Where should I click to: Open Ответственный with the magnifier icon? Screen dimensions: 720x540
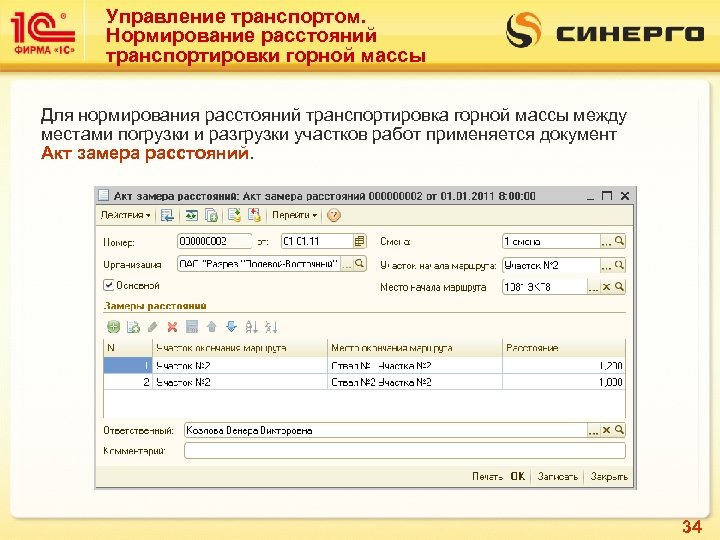[x=619, y=430]
